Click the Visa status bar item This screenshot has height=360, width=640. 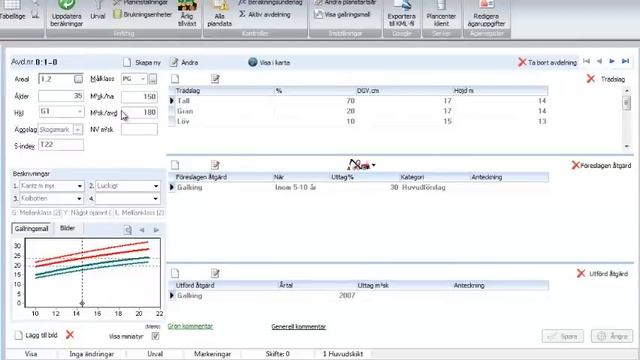click(31, 354)
